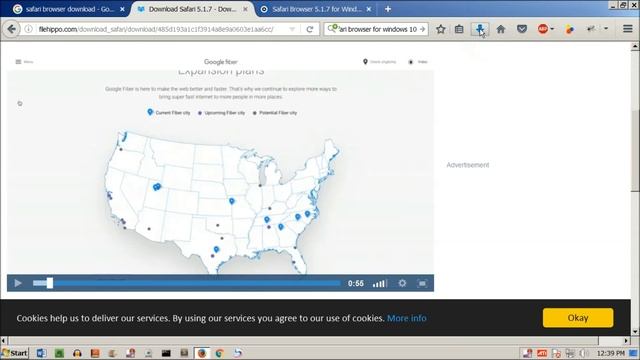Click the system clock showing 12:39 PM
Image resolution: width=640 pixels, height=360 pixels.
pyautogui.click(x=611, y=353)
